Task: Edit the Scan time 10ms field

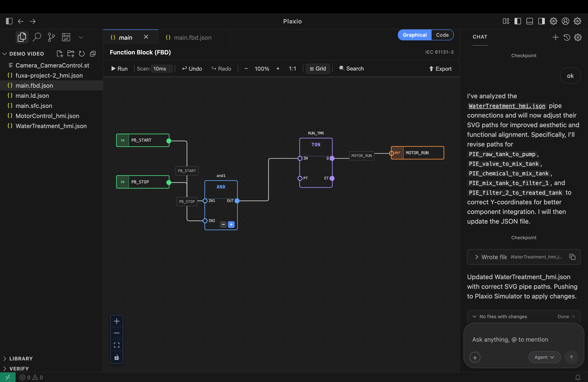Action: point(161,69)
